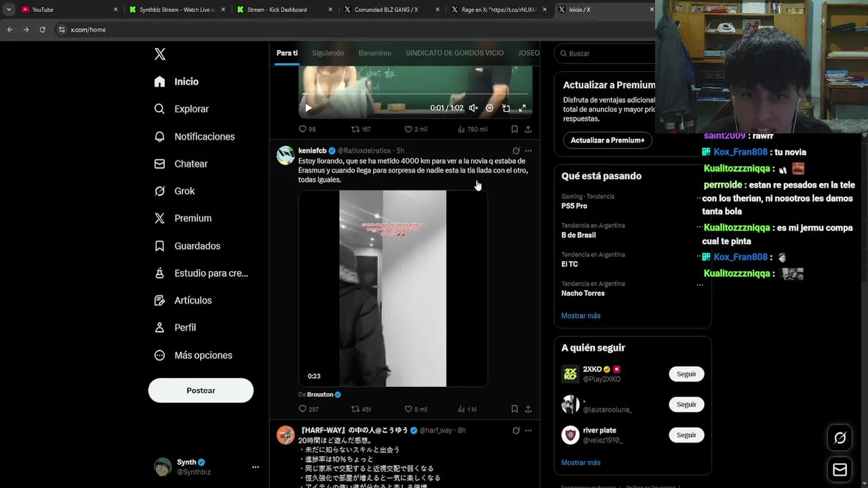Mute the top video sound
The height and width of the screenshot is (488, 868).
473,108
